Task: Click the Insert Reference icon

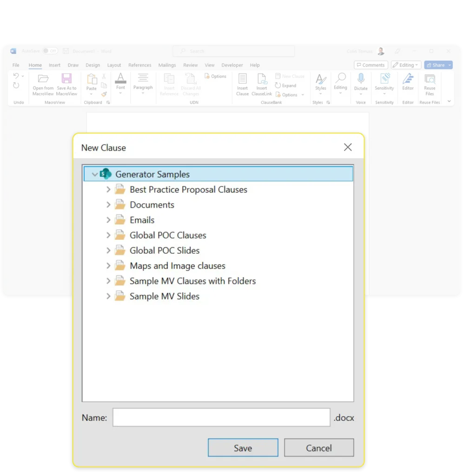Action: 169,79
